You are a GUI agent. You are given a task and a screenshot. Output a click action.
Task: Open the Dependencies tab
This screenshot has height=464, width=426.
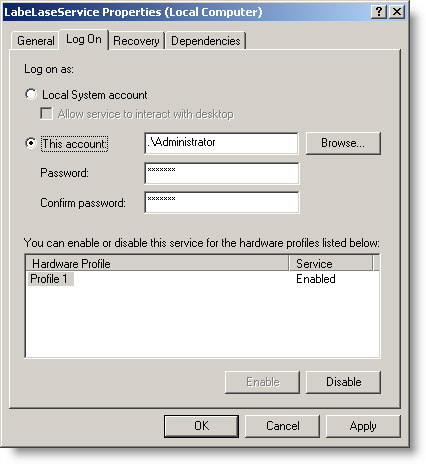[x=206, y=41]
